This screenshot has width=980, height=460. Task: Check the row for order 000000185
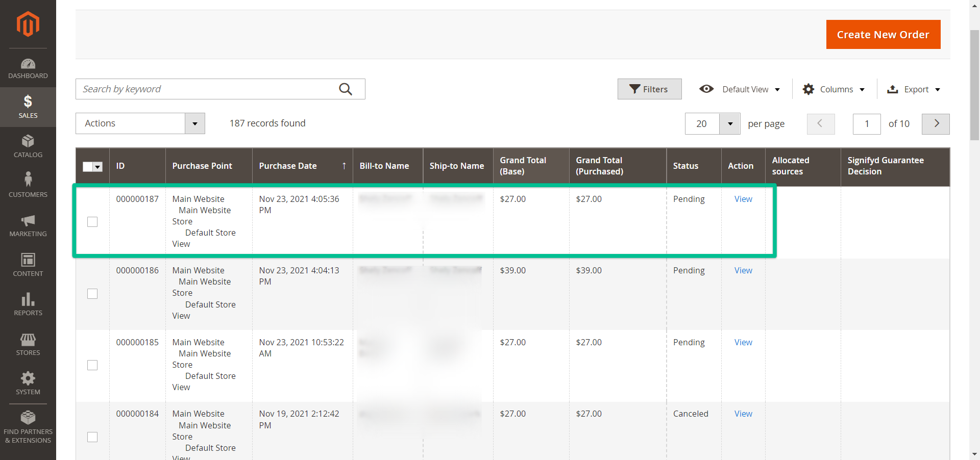coord(92,365)
